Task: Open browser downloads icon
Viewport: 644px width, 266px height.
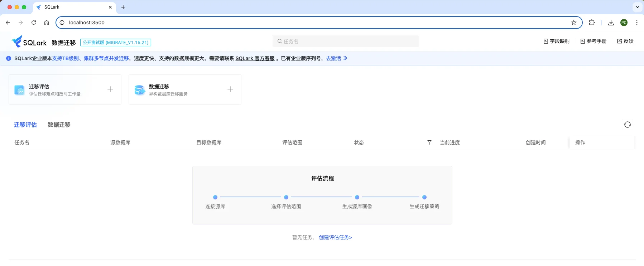Action: pyautogui.click(x=611, y=23)
